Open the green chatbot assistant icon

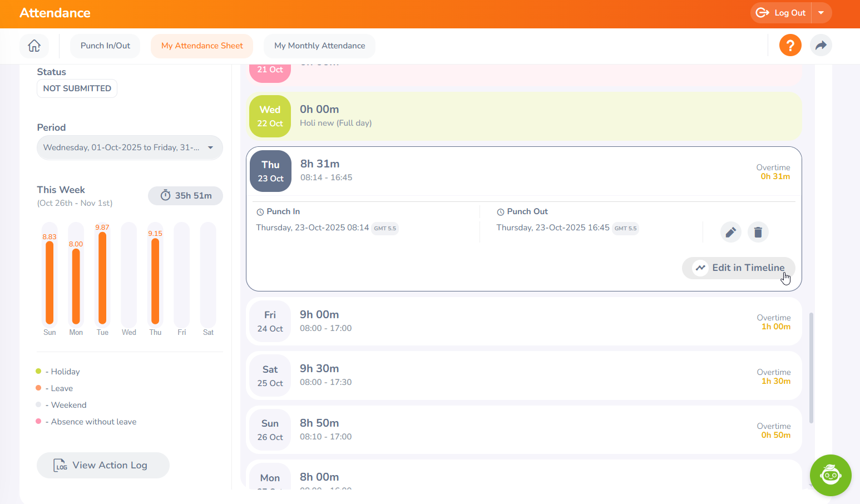tap(830, 475)
